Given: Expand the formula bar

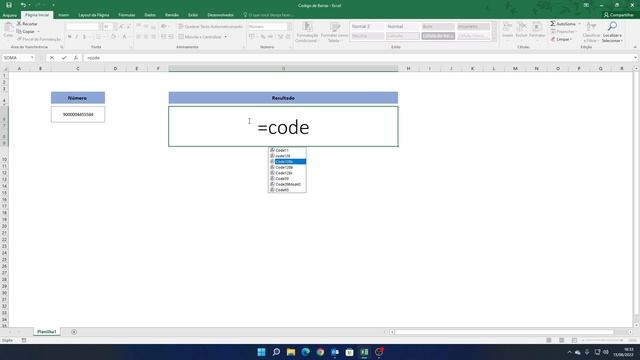Looking at the screenshot, I should coord(636,58).
